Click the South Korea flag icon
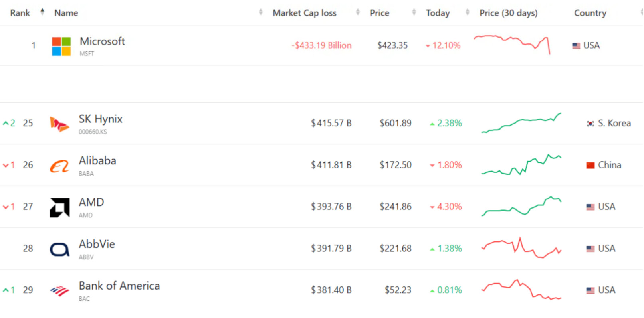Screen dimensions: 644x318 [590, 124]
